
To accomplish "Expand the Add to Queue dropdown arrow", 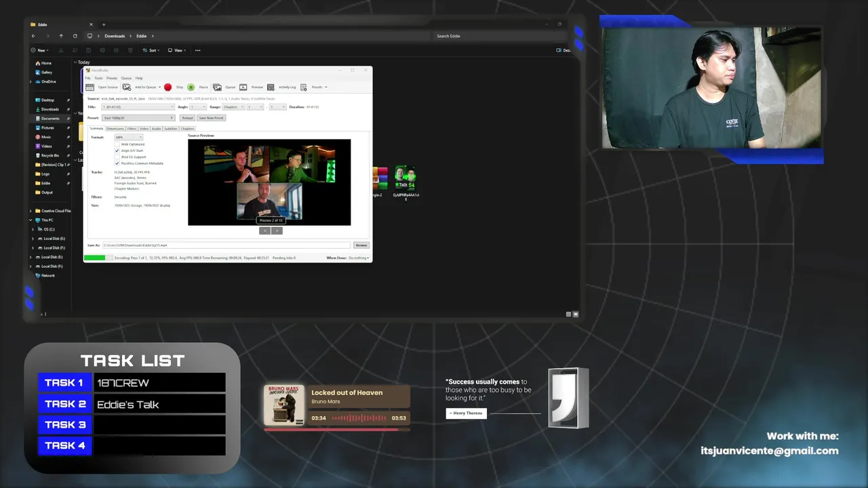I will click(159, 87).
